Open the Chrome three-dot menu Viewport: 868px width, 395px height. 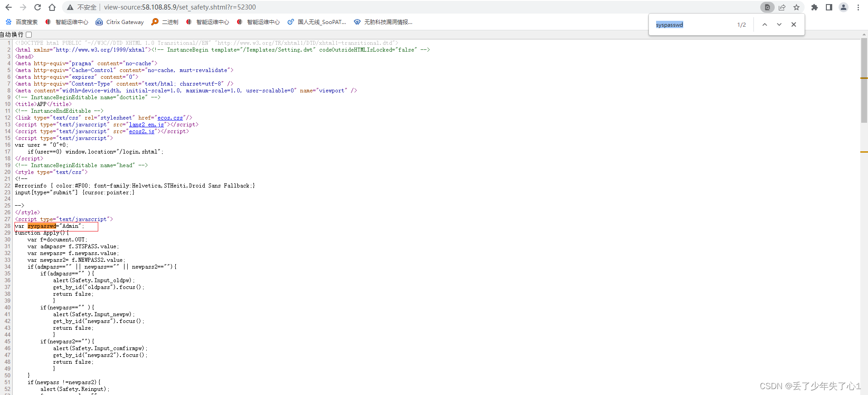[x=858, y=7]
